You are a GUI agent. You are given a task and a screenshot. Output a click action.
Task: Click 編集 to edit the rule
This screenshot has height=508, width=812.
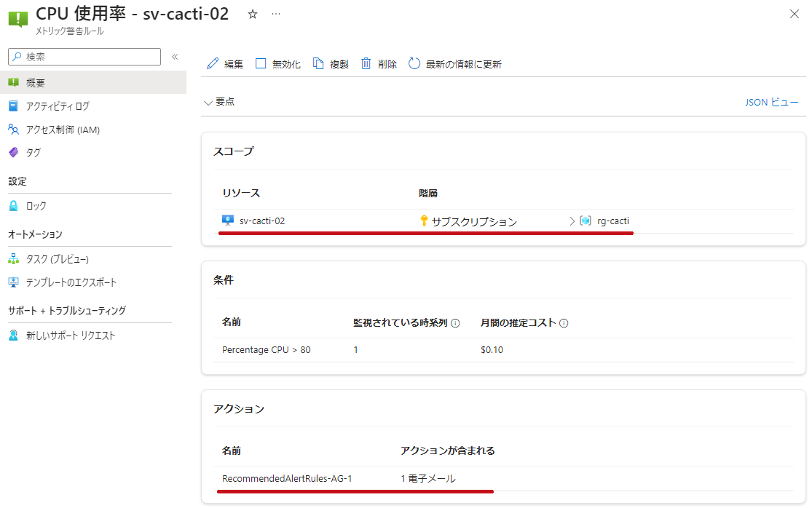tap(234, 64)
